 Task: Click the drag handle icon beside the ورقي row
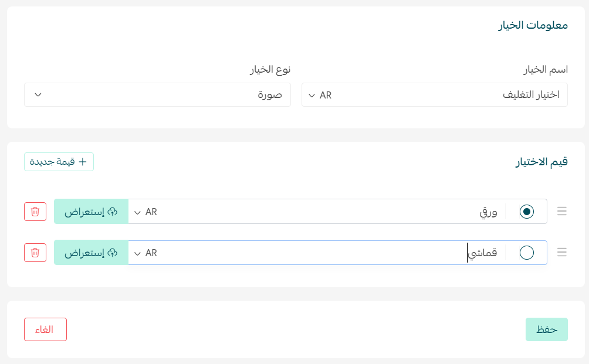pos(561,212)
